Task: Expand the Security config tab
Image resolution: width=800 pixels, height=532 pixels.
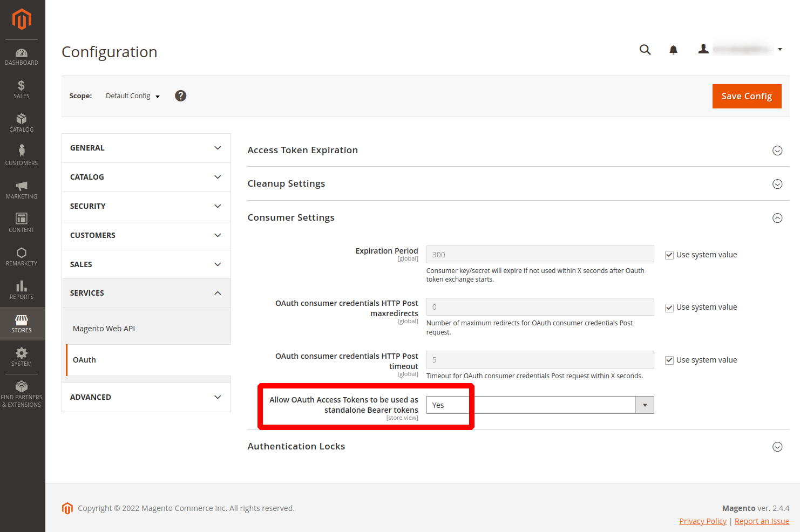Action: tap(146, 206)
